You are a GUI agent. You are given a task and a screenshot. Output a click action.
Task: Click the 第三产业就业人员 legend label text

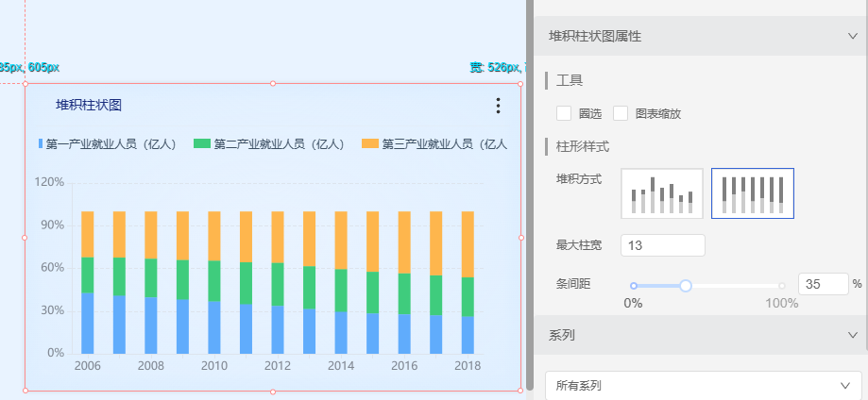point(444,144)
